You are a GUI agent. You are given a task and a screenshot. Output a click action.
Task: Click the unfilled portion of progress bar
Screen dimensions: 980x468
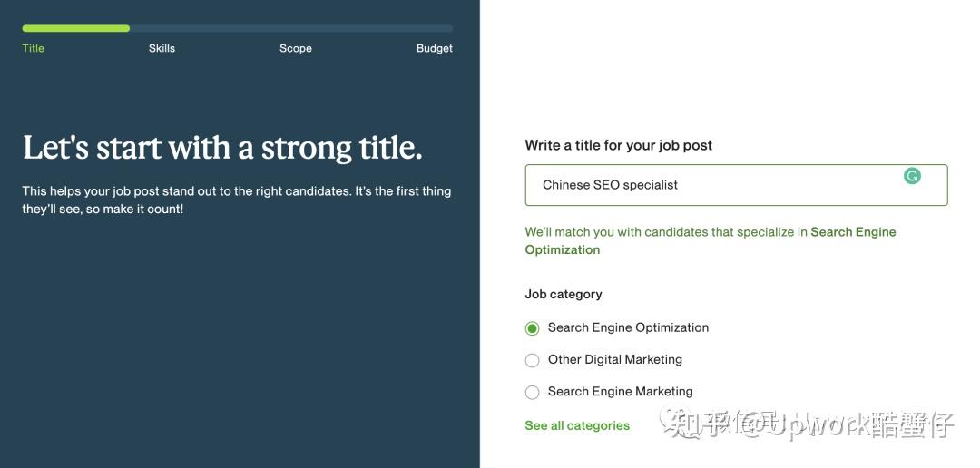[x=290, y=29]
